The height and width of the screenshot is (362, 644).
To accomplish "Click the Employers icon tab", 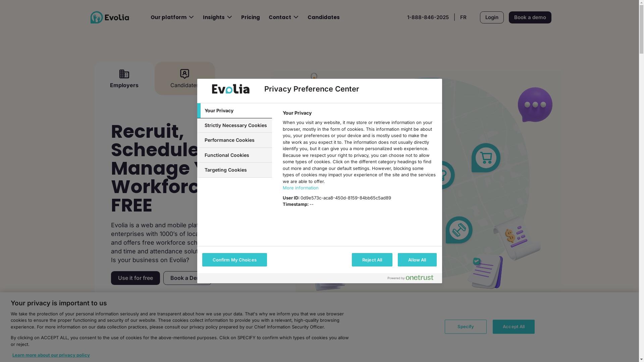I will 124,78.
